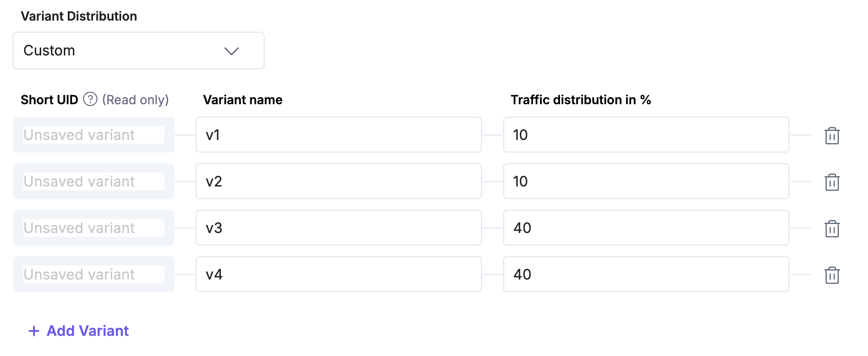
Task: Click the Short UID help icon
Action: tap(90, 99)
